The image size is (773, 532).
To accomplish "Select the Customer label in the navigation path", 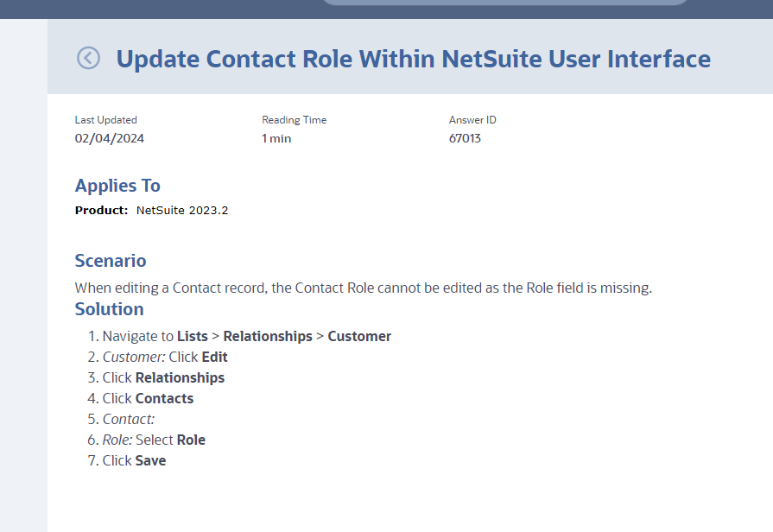I will click(359, 336).
